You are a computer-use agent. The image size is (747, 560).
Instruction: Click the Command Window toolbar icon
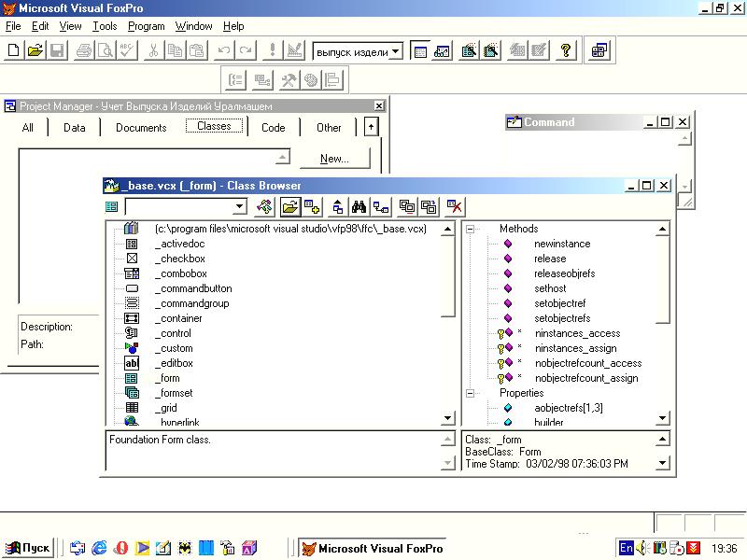[x=419, y=50]
